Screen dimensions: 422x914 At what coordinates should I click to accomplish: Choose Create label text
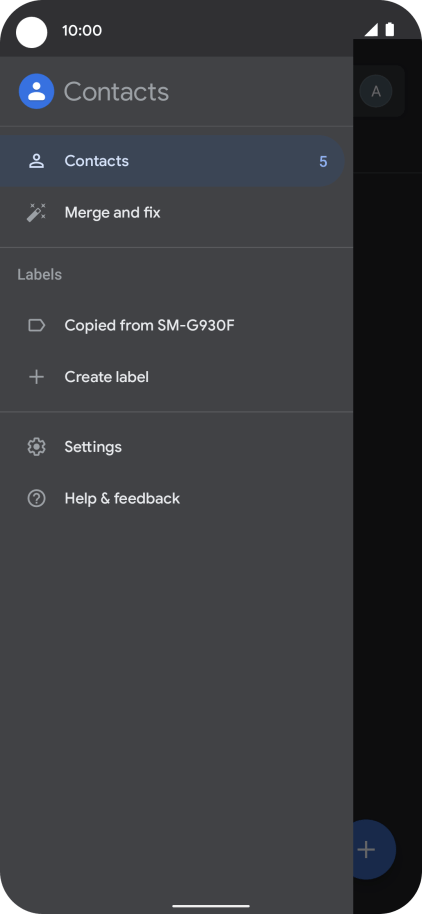[107, 377]
